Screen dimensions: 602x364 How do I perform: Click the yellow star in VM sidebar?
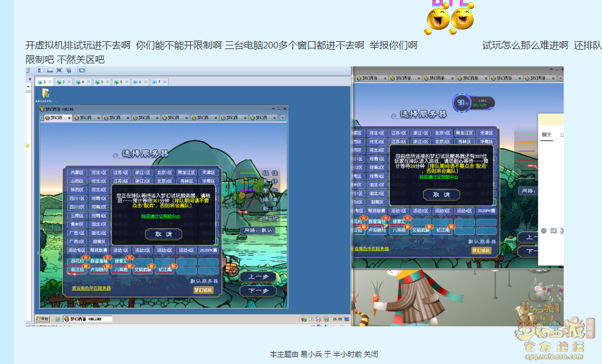pyautogui.click(x=27, y=145)
